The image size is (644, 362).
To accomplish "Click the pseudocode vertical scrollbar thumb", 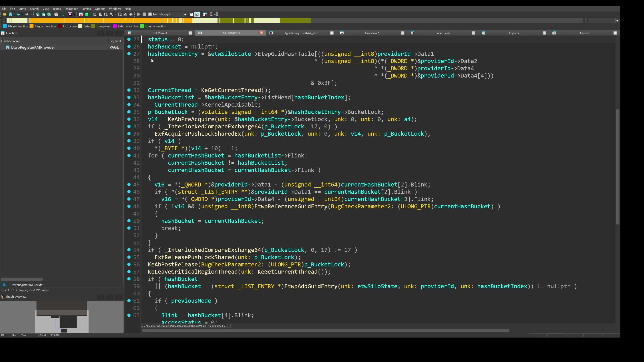I will 618,167.
